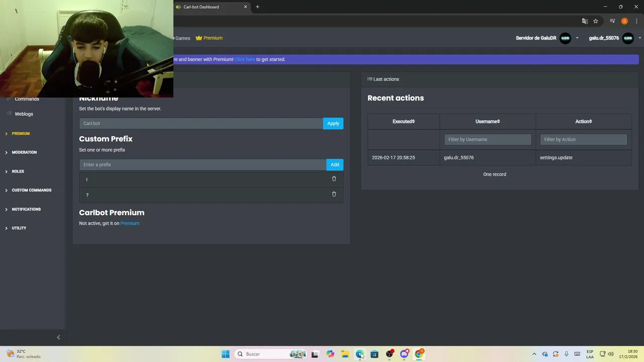Click the Chrome icon in the taskbar

pos(419,354)
